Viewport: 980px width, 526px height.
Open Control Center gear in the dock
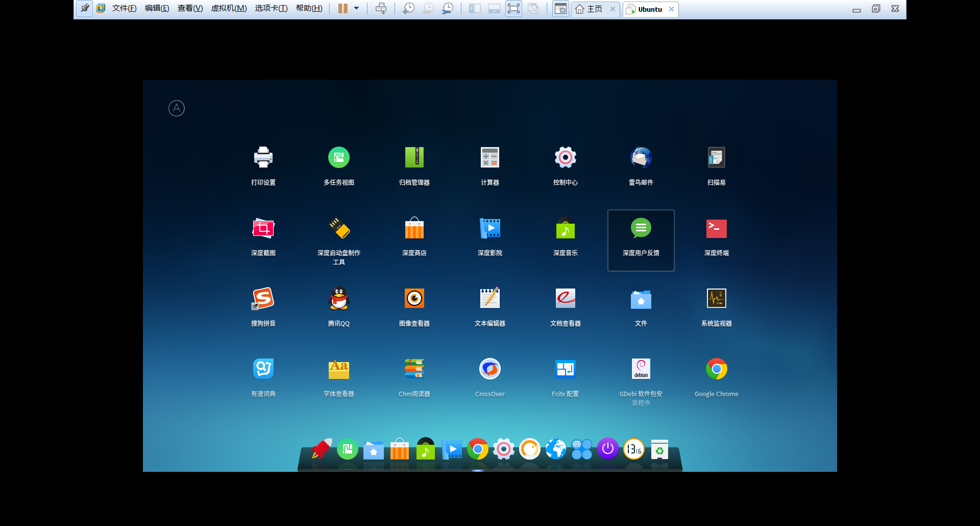(504, 449)
